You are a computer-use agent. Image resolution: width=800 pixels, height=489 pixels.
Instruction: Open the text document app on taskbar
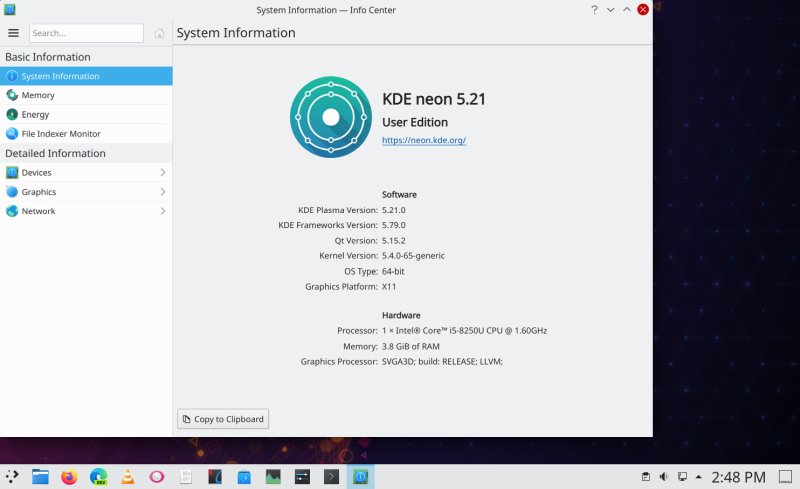tap(186, 477)
